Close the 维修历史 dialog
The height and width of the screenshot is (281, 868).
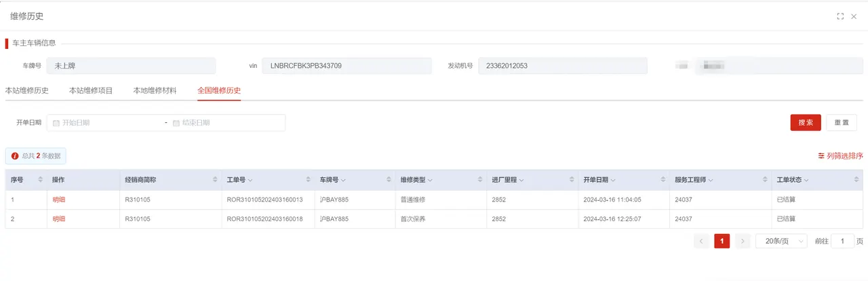(x=854, y=16)
